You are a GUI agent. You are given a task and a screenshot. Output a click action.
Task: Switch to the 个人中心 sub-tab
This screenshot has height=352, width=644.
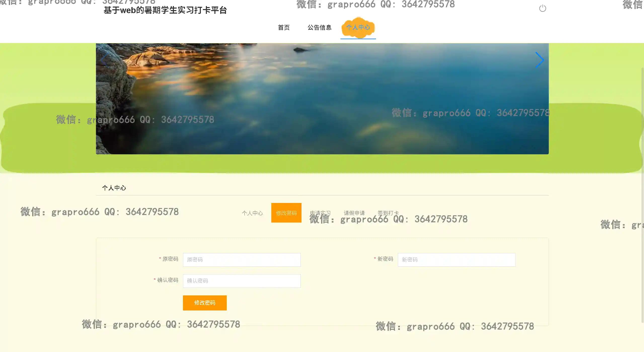[252, 213]
